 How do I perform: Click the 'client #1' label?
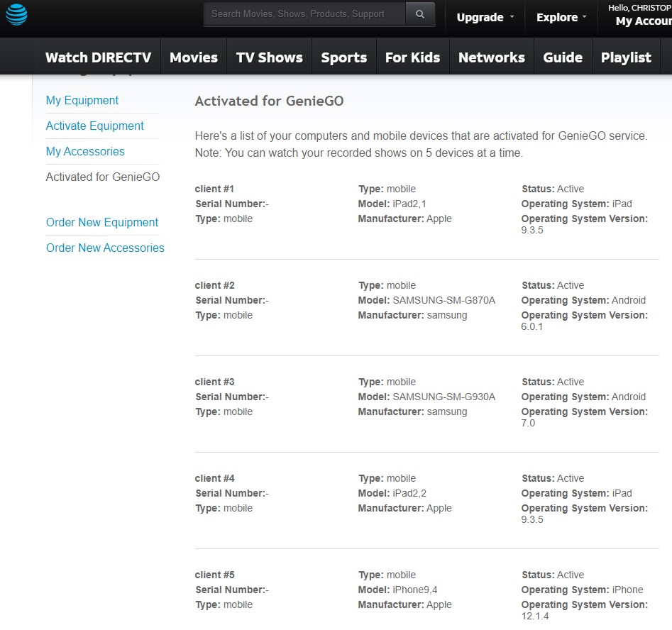tap(214, 189)
